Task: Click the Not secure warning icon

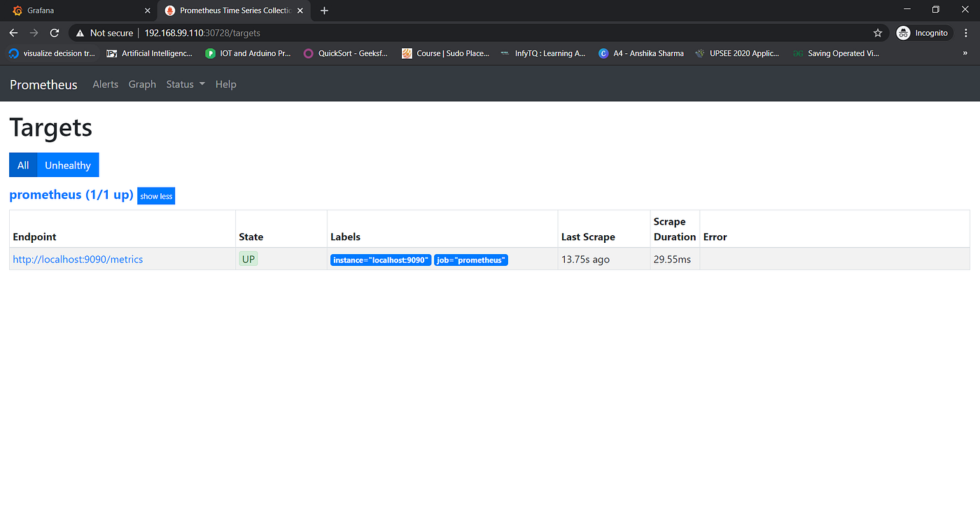Action: tap(80, 33)
